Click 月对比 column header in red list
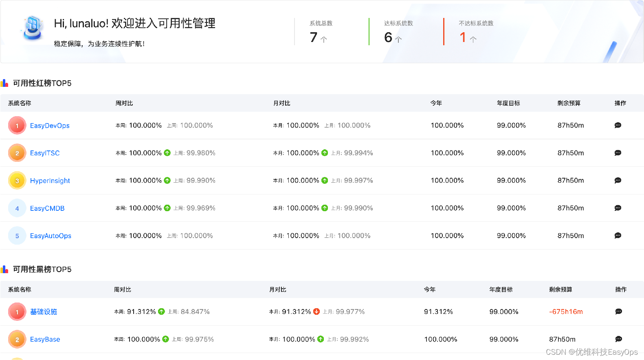This screenshot has width=644, height=360. click(281, 103)
